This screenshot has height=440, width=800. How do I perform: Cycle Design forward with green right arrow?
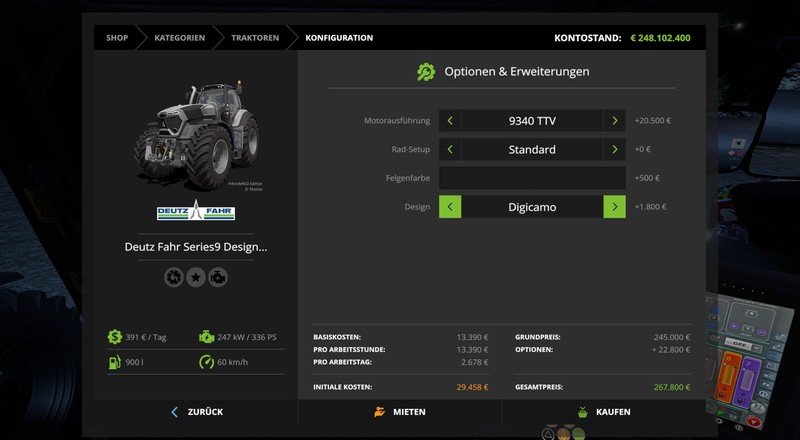[614, 207]
